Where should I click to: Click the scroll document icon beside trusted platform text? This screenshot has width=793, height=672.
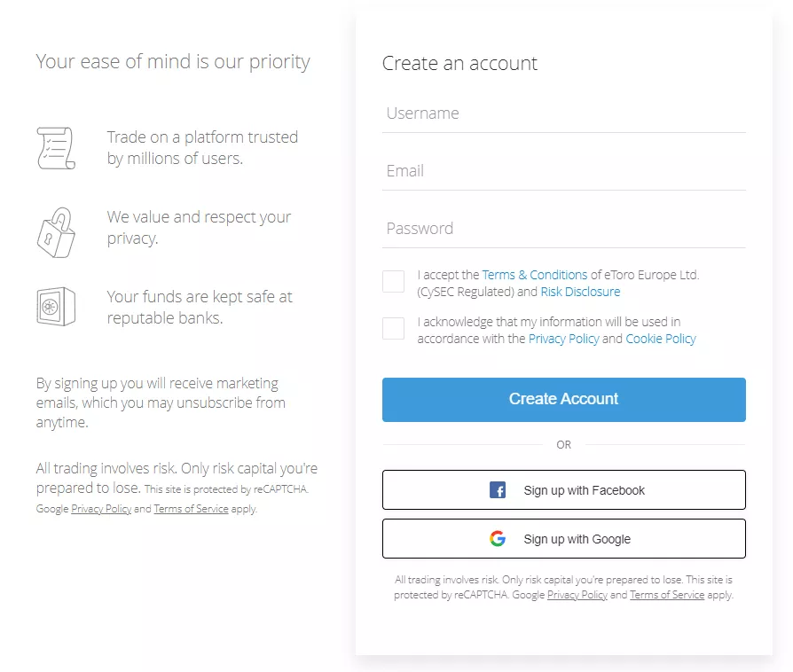(x=55, y=148)
